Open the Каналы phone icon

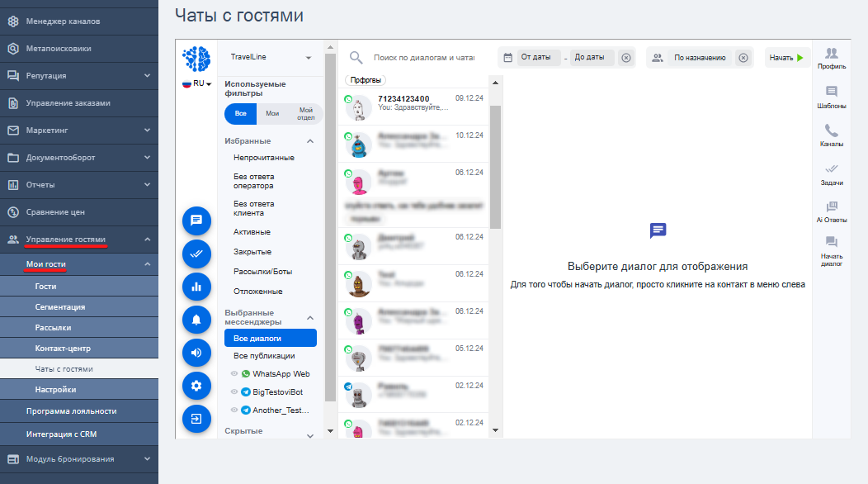click(832, 130)
